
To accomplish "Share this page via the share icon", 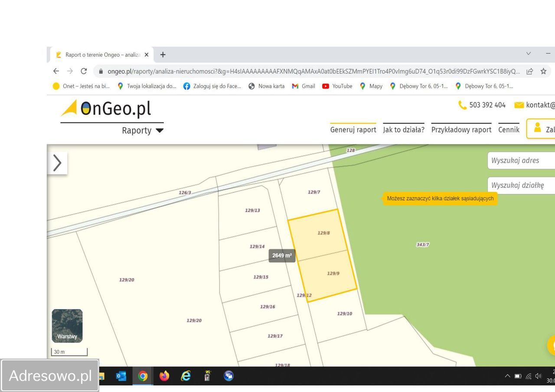I will (529, 71).
